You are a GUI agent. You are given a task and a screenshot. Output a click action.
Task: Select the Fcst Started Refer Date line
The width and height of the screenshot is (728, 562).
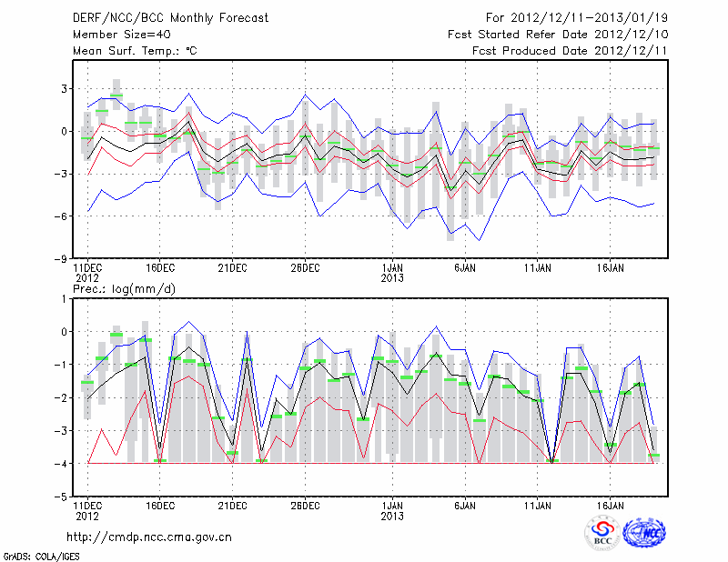(558, 35)
